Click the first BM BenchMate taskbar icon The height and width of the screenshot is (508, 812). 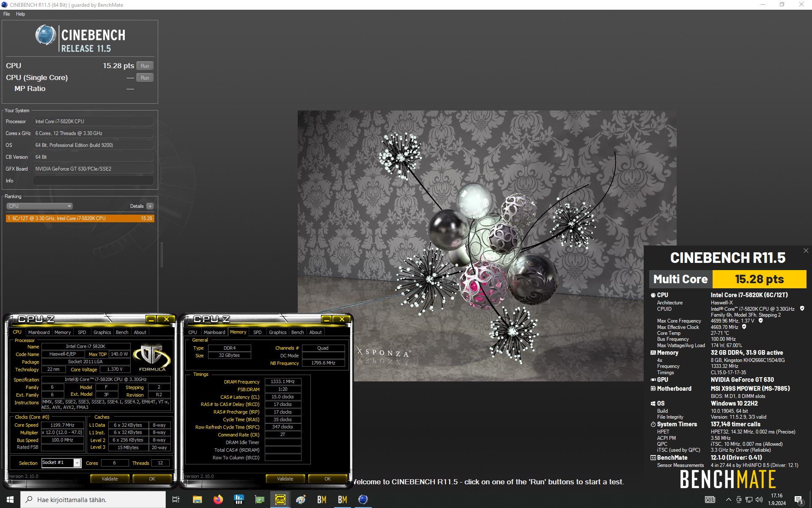click(x=321, y=500)
